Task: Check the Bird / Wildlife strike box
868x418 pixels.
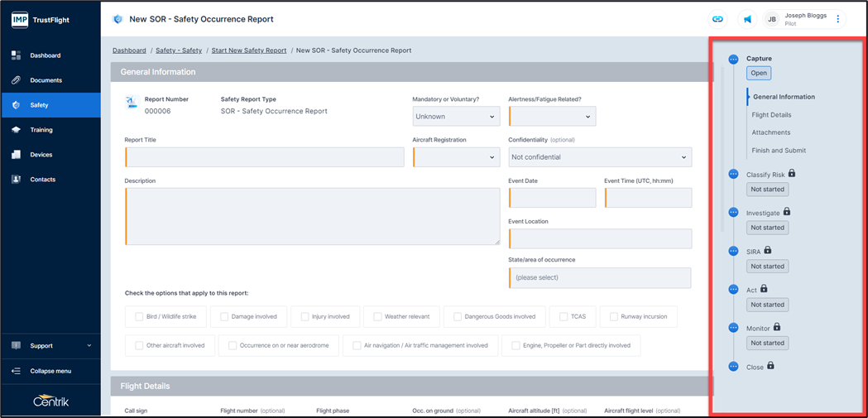Action: pyautogui.click(x=140, y=316)
